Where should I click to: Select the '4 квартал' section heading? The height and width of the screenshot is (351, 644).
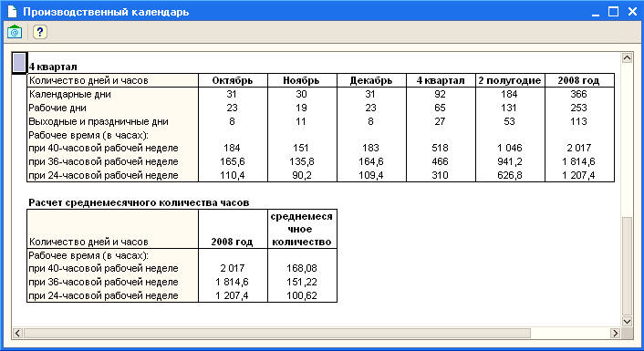pos(53,67)
